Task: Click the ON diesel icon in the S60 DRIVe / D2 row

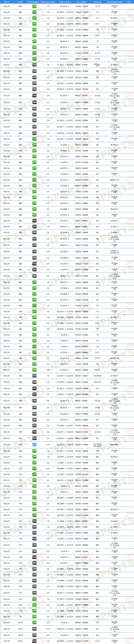Action: click(34, 65)
